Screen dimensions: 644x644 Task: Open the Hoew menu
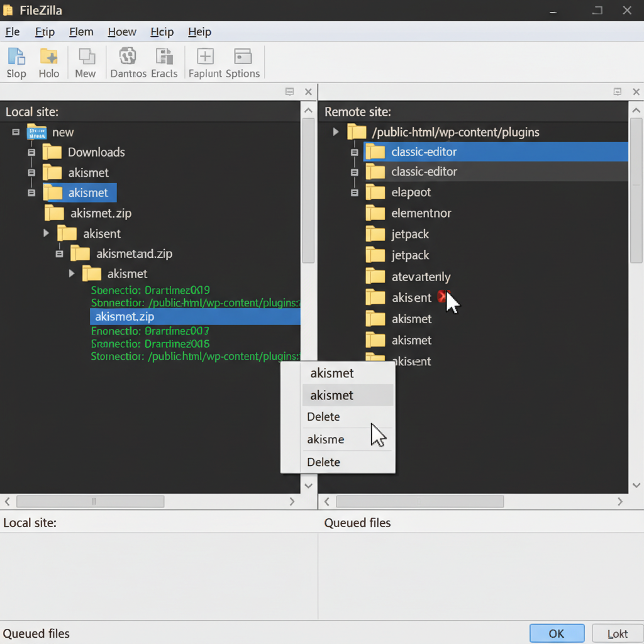click(122, 31)
